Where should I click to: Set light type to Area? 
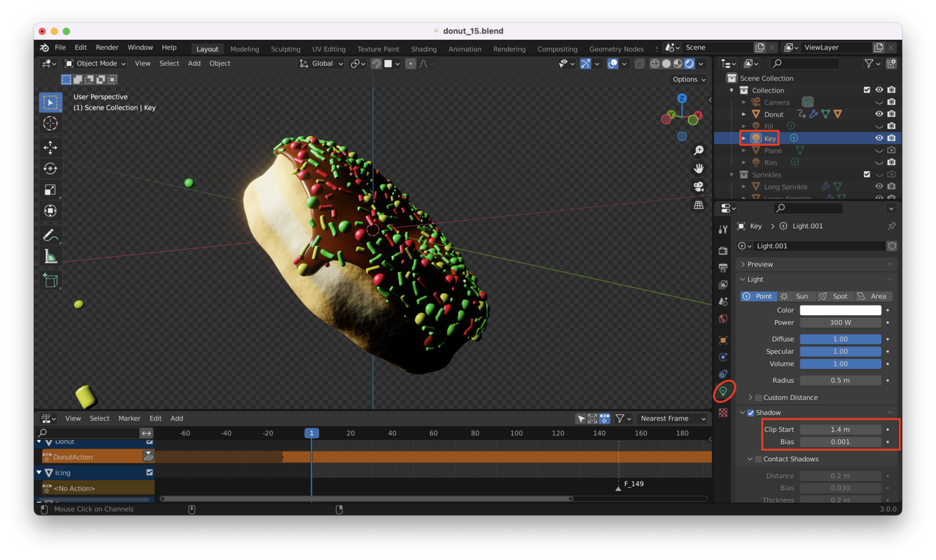click(872, 296)
